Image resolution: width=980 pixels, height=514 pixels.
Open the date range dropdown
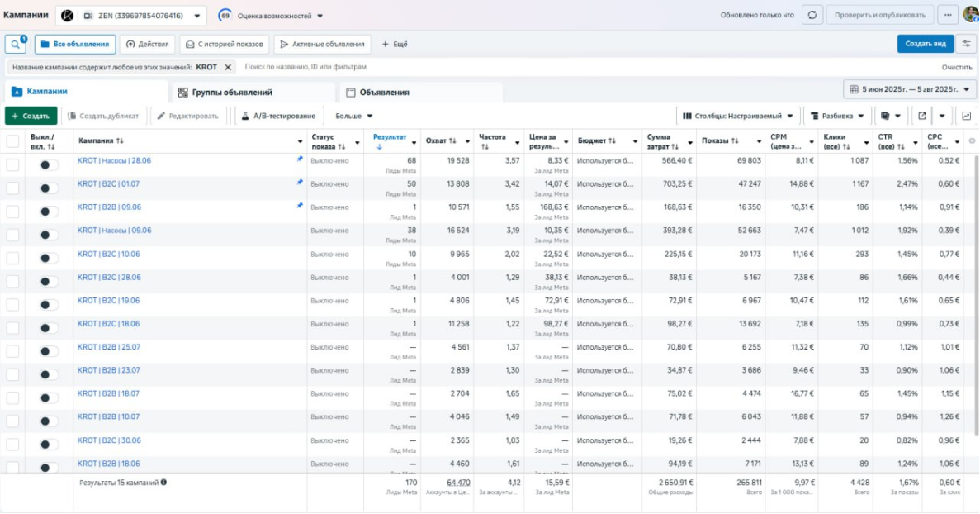(x=909, y=89)
